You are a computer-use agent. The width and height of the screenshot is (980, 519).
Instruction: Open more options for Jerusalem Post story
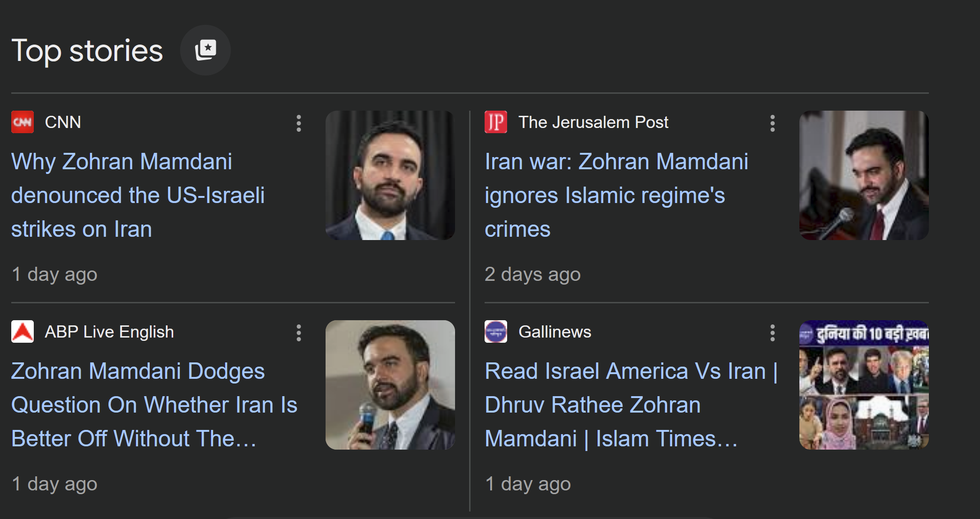point(772,123)
